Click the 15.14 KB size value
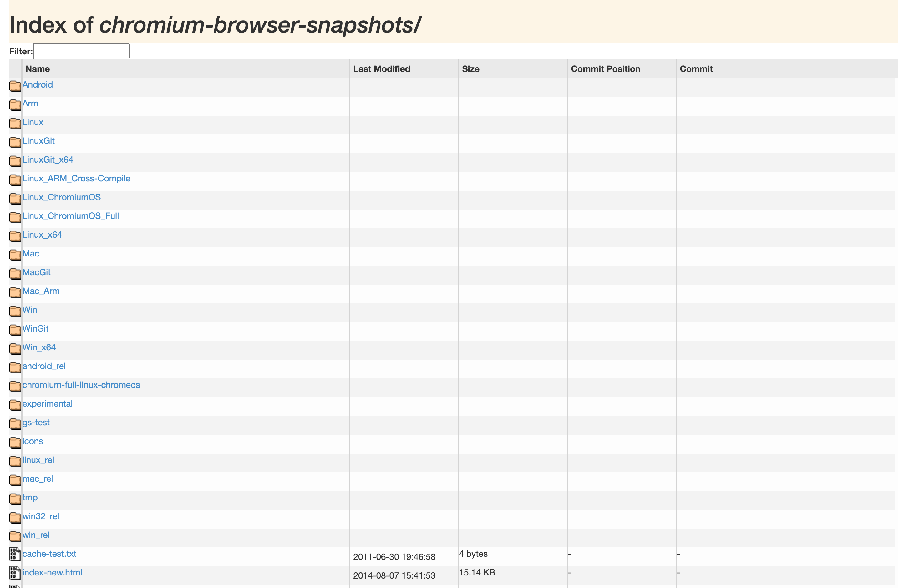This screenshot has height=588, width=904. [477, 572]
